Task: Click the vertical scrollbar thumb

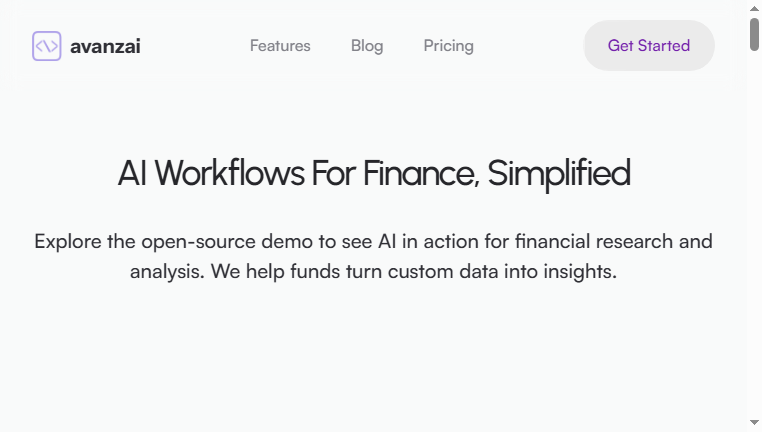Action: tap(754, 34)
